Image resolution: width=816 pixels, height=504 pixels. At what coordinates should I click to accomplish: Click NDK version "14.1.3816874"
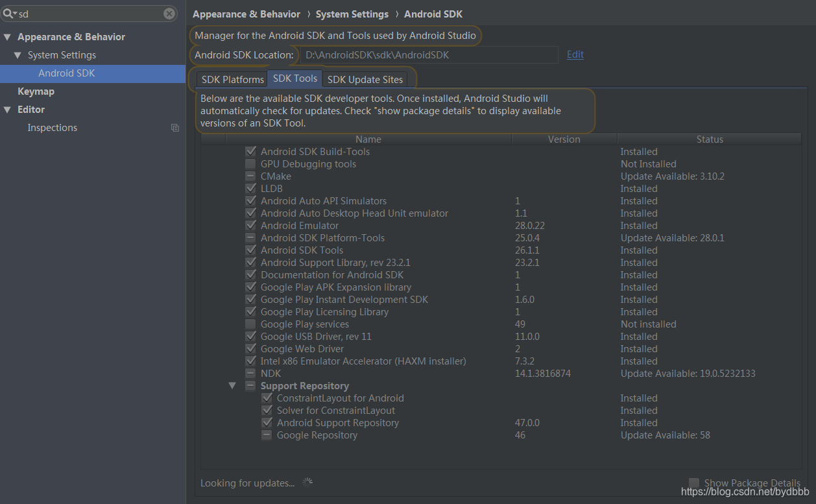(x=543, y=374)
